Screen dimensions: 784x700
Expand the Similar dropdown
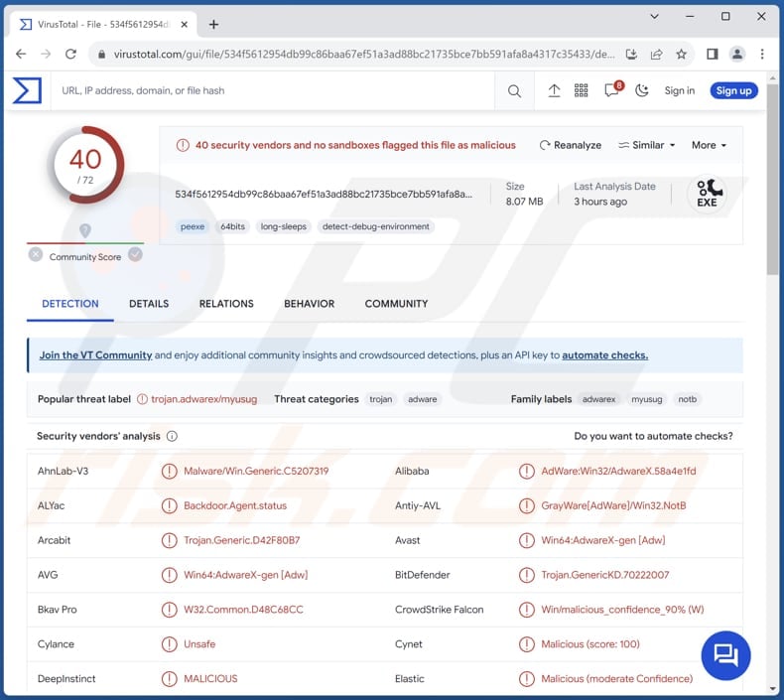pos(646,145)
